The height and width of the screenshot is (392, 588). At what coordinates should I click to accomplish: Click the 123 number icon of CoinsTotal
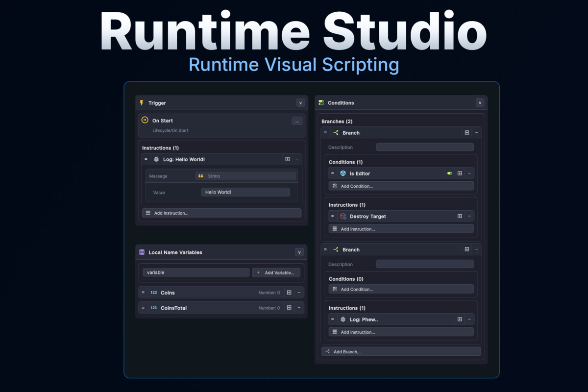pyautogui.click(x=153, y=308)
